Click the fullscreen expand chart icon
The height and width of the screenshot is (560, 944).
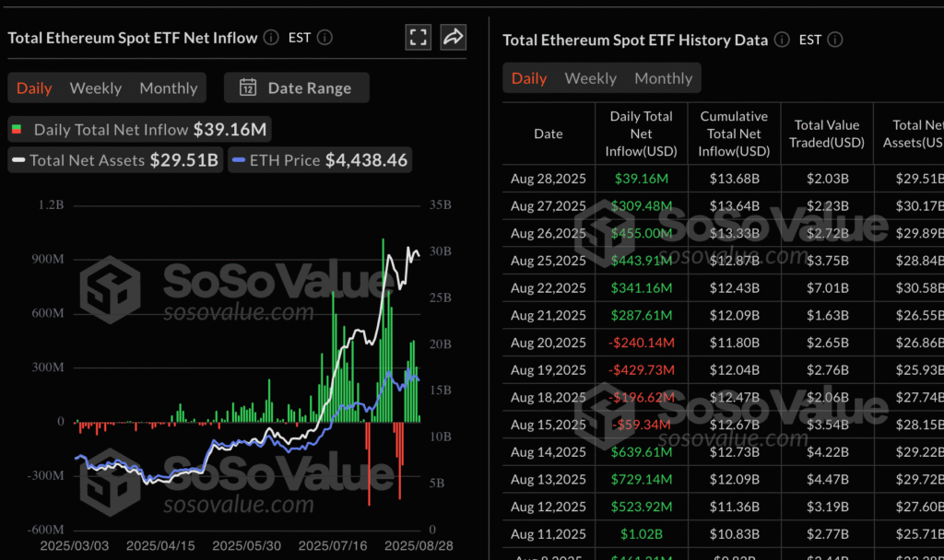[x=419, y=37]
